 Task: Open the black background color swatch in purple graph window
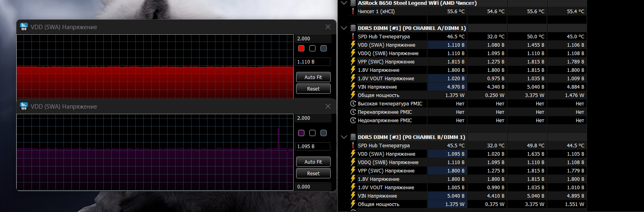tap(312, 133)
